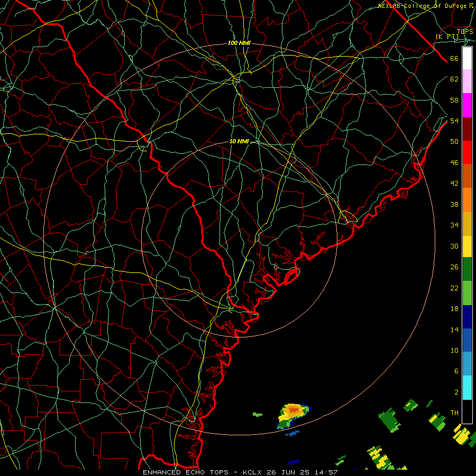Click the small light green echo left of storm
Viewport: 476px width, 476px height.
pyautogui.click(x=258, y=414)
